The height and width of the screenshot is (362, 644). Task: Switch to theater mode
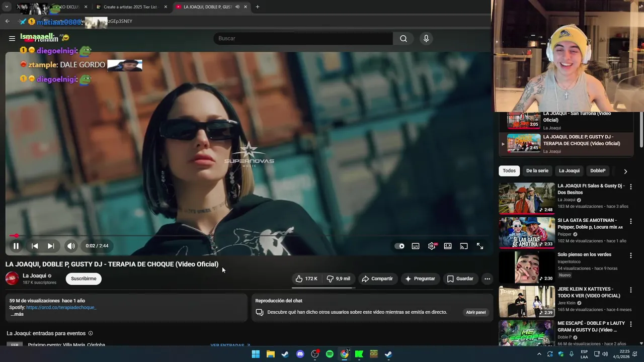point(448,246)
